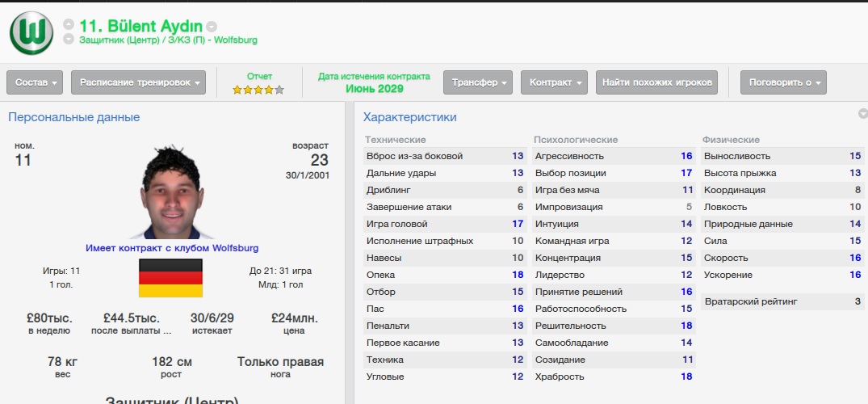Click the Июнь 2029 contract expiry date
Viewport: 868px width, 404px height.
374,89
